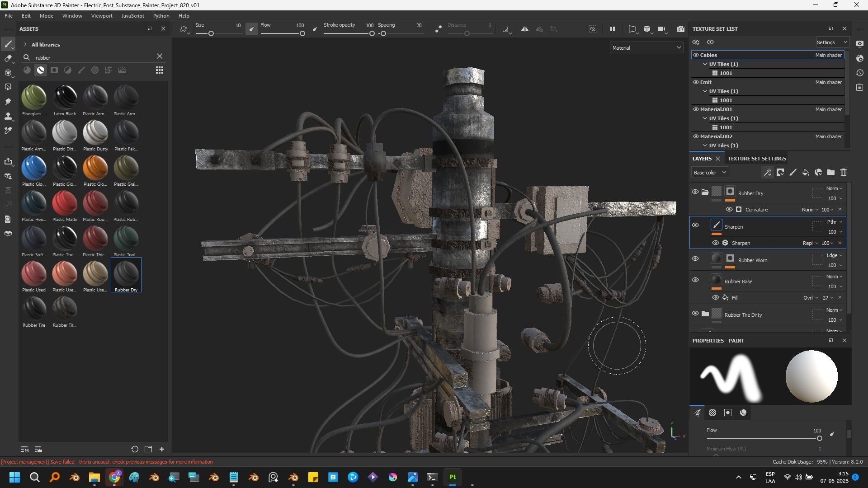Clear the rubber search text
Image resolution: width=868 pixels, height=488 pixels.
(x=159, y=56)
